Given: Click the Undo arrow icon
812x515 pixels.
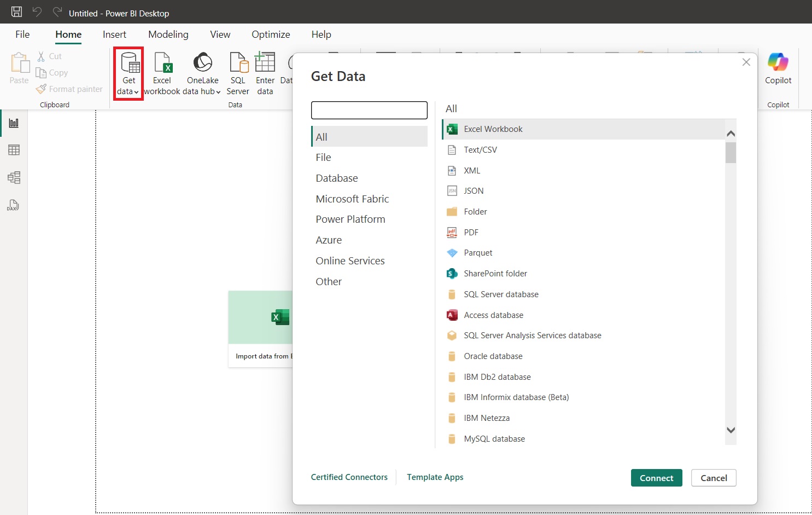Looking at the screenshot, I should pyautogui.click(x=36, y=11).
